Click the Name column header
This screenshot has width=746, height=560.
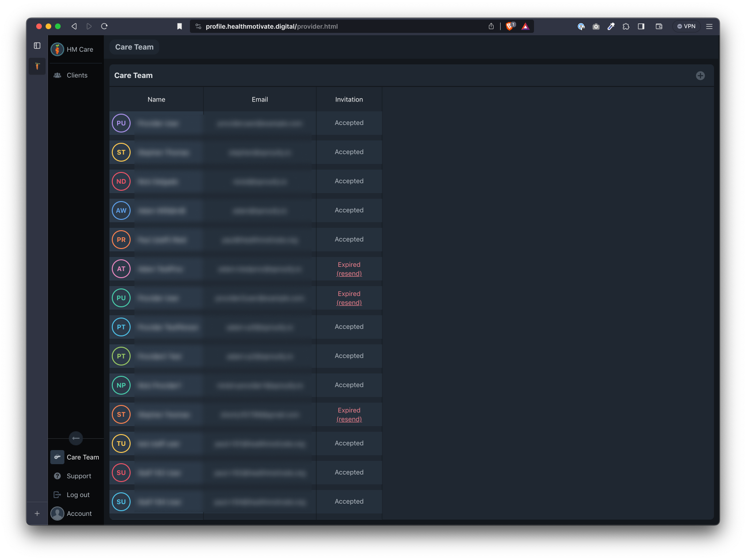[x=157, y=100]
